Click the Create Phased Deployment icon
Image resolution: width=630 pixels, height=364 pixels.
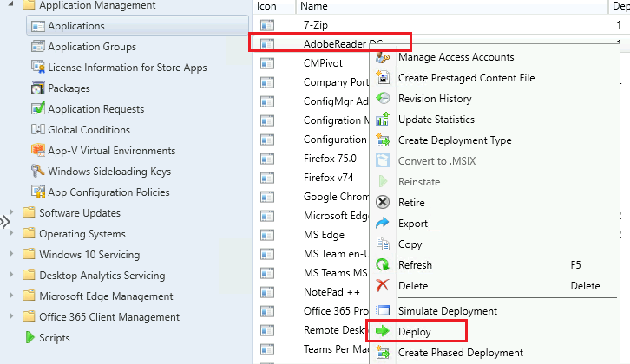tap(383, 353)
